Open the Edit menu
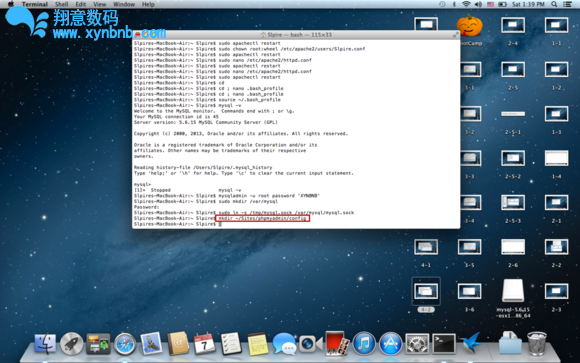Image resolution: width=580 pixels, height=363 pixels. (80, 4)
